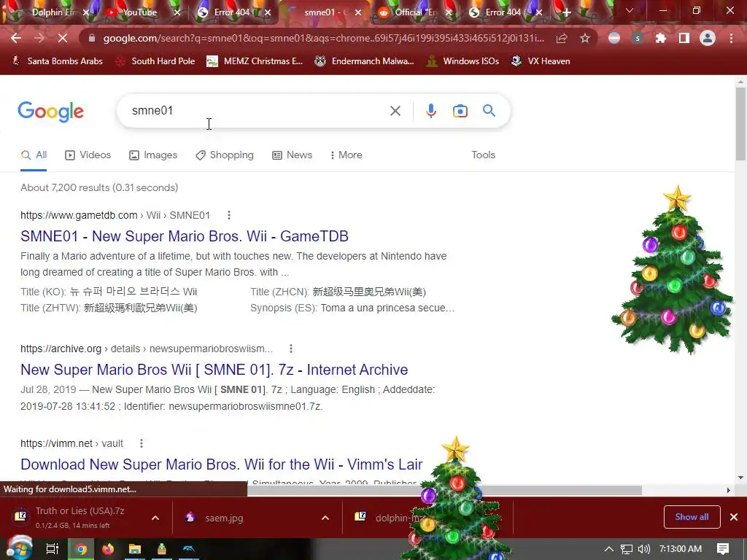Image resolution: width=747 pixels, height=560 pixels.
Task: Open the tab search dropdown chevron
Action: tap(630, 10)
